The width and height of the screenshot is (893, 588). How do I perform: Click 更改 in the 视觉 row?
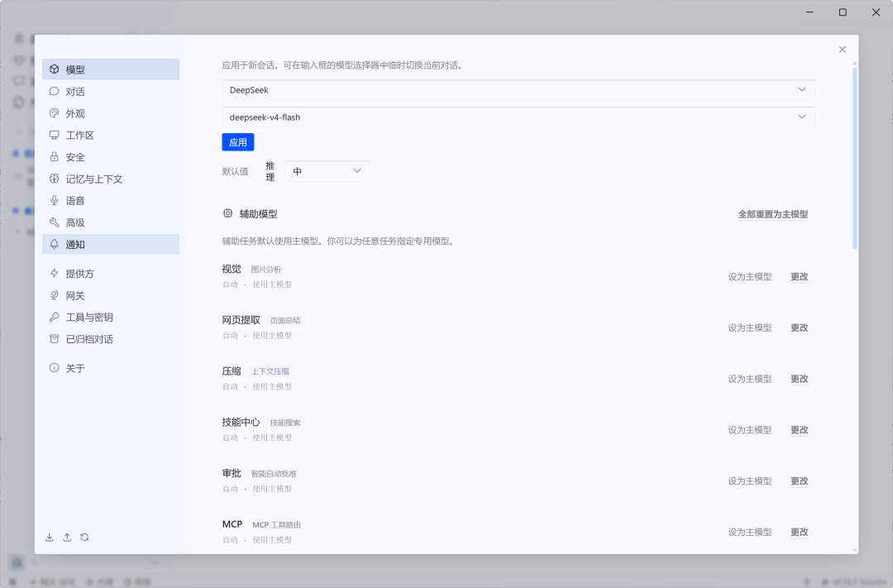pos(799,276)
